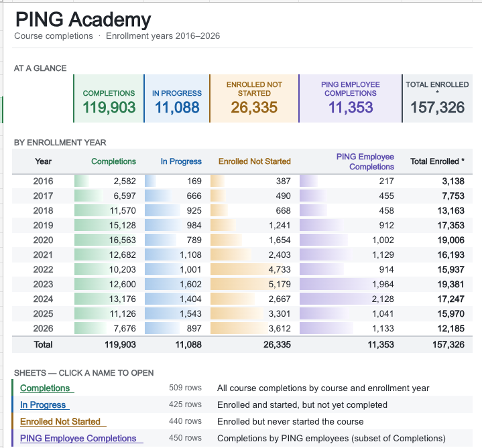Click the 2020 year cell

(x=43, y=240)
